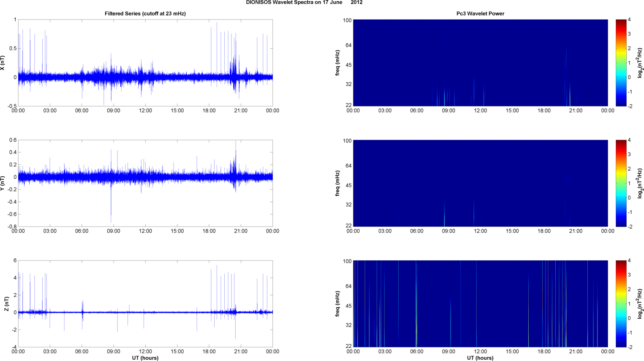Click the -2 tick on the middle colorbar
This screenshot has height=361, width=644.
tap(630, 227)
